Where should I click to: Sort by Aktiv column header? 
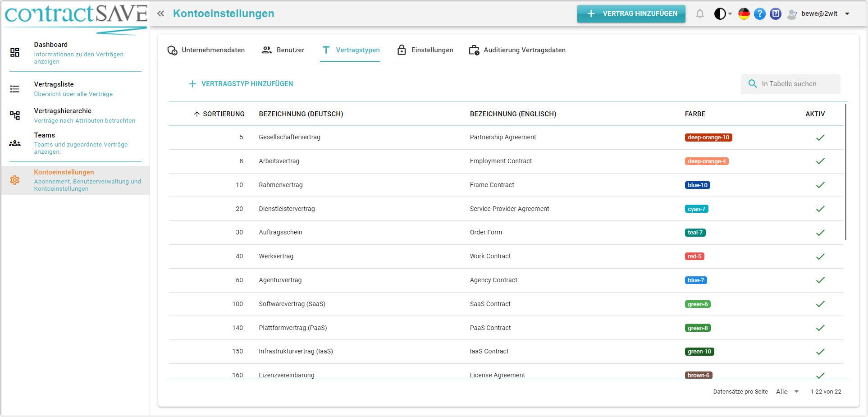tap(815, 114)
